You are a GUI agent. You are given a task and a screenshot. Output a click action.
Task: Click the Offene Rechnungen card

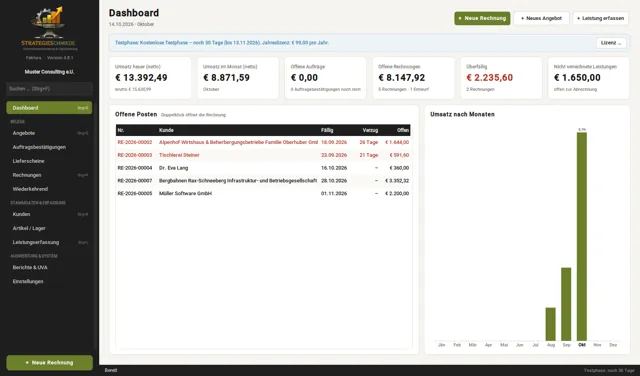click(413, 78)
